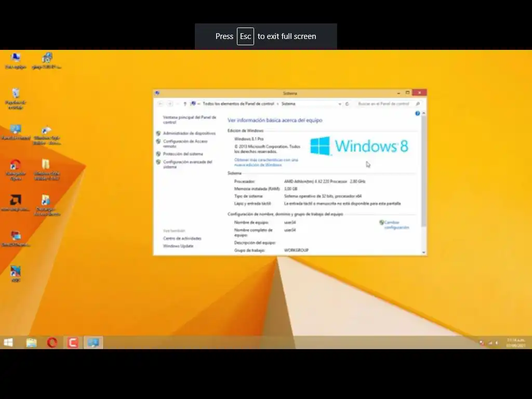Click the Cambiar configuración link
The height and width of the screenshot is (399, 532).
396,225
